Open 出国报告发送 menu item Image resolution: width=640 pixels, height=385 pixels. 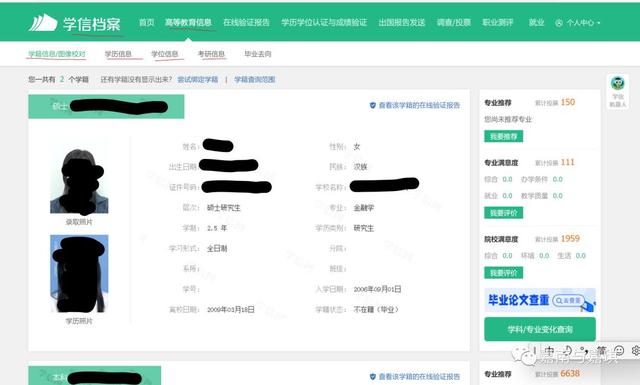coord(402,22)
